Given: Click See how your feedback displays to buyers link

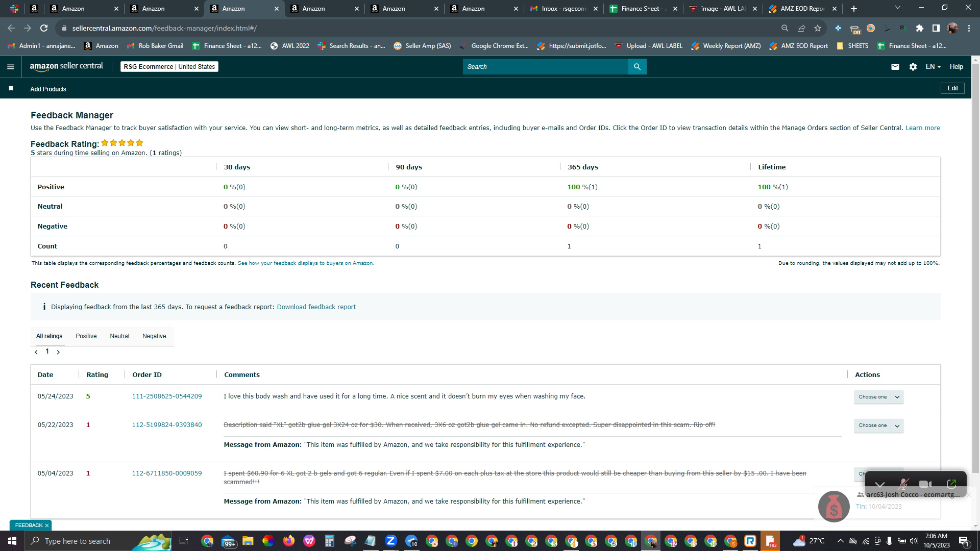Looking at the screenshot, I should [x=305, y=263].
